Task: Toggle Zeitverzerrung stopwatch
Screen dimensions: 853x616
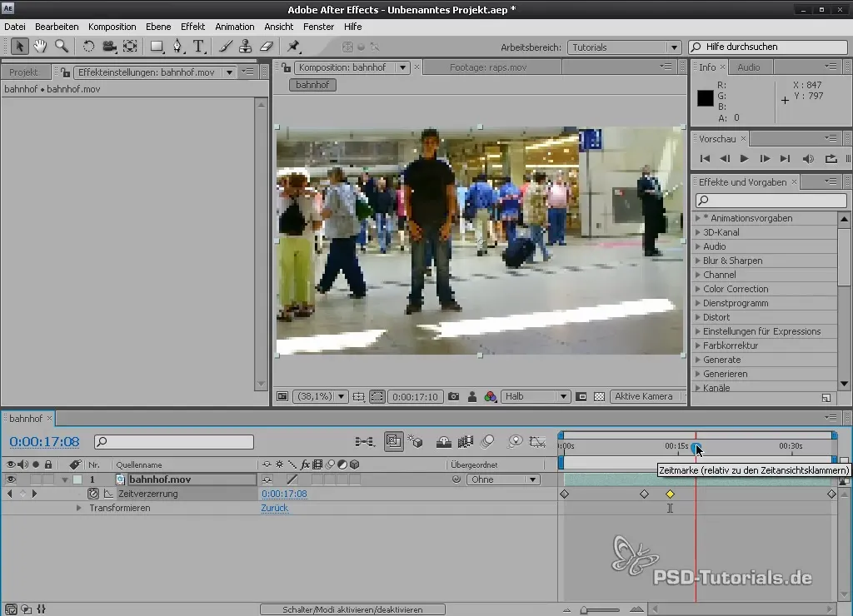Action: pyautogui.click(x=93, y=494)
